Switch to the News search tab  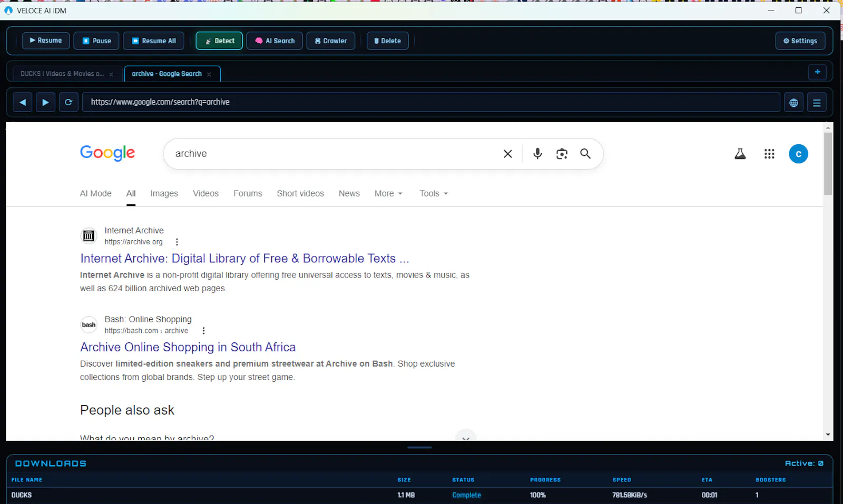click(x=349, y=194)
